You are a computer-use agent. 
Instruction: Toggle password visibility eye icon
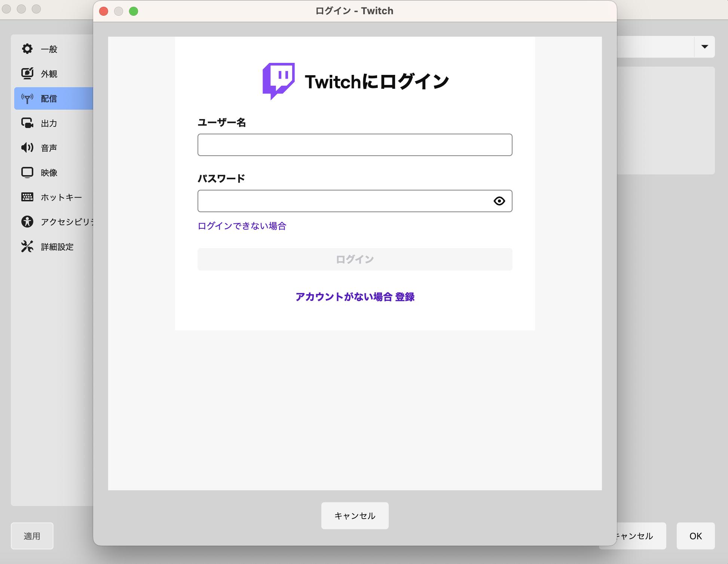click(499, 201)
